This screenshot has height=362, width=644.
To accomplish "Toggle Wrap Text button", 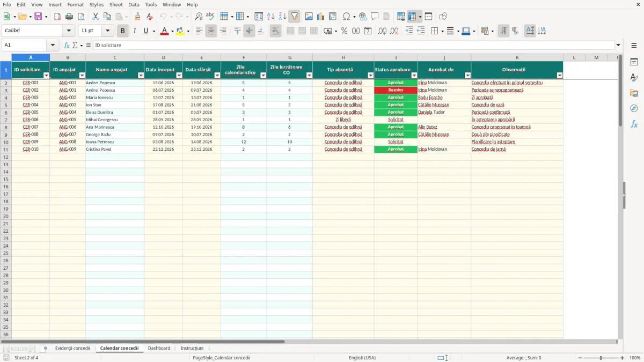I will (x=275, y=31).
